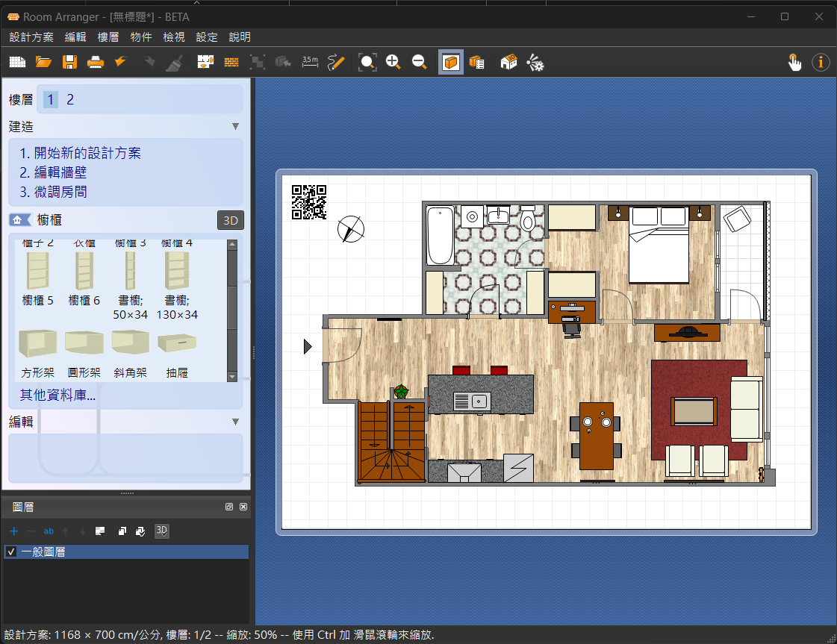Click the info icon at top right
The height and width of the screenshot is (644, 837).
coord(821,63)
